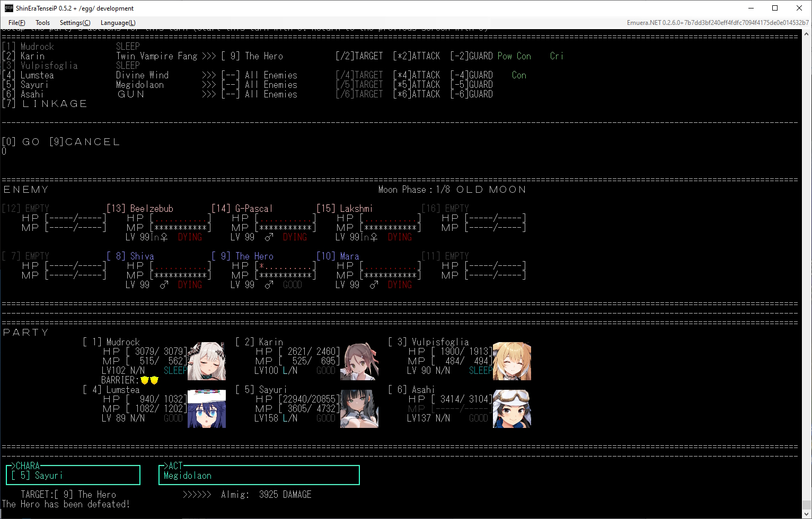This screenshot has width=812, height=519.
Task: Click [-5]GUARD for Sayuri
Action: tap(472, 85)
